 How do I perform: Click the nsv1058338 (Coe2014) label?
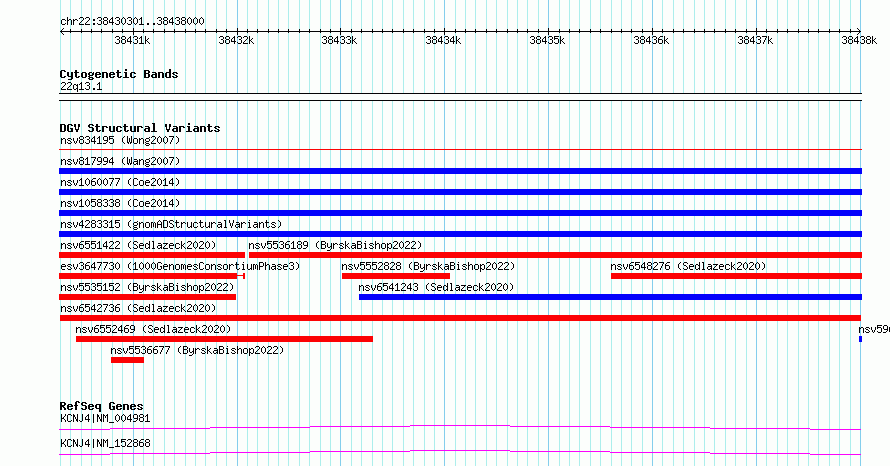pyautogui.click(x=120, y=203)
